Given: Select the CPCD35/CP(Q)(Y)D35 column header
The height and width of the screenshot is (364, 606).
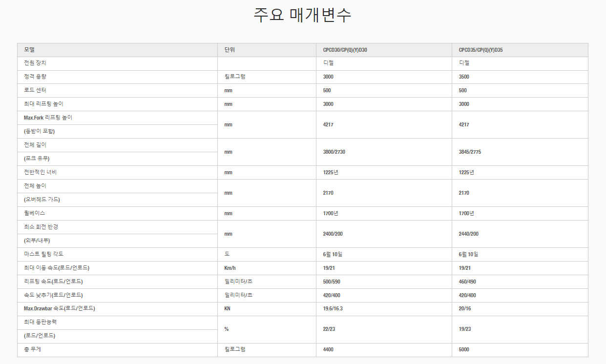Looking at the screenshot, I should click(481, 50).
